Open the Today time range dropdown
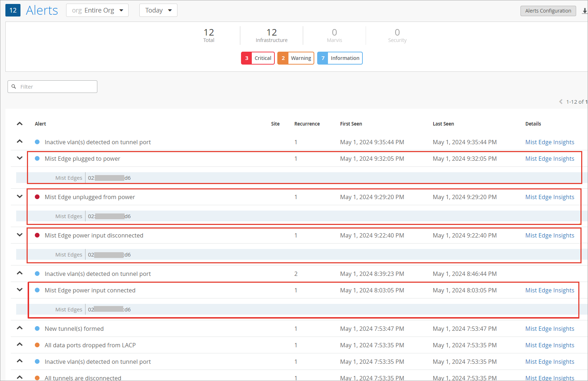588x381 pixels. tap(158, 10)
